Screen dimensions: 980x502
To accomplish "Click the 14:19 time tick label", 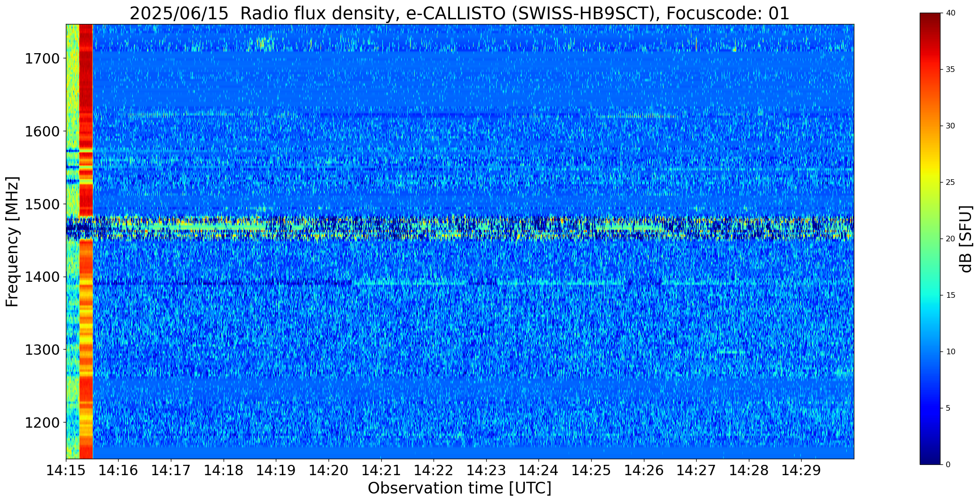I will coord(276,470).
